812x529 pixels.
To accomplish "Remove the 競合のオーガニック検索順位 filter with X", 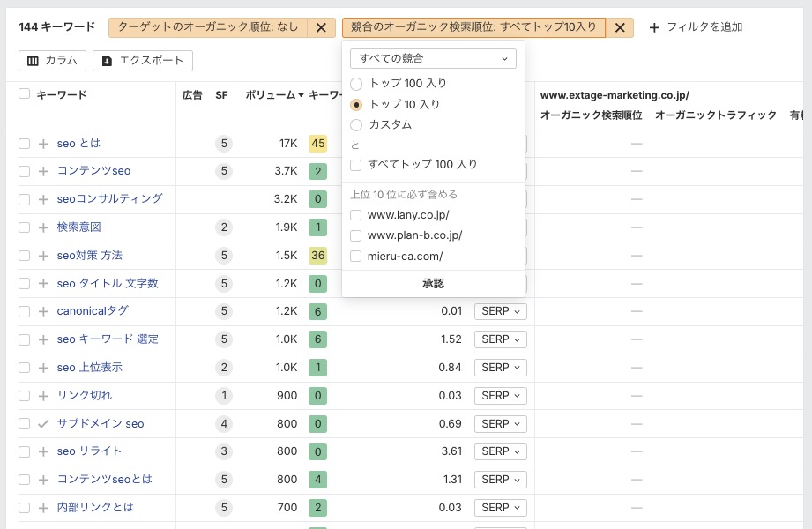I will (x=619, y=27).
